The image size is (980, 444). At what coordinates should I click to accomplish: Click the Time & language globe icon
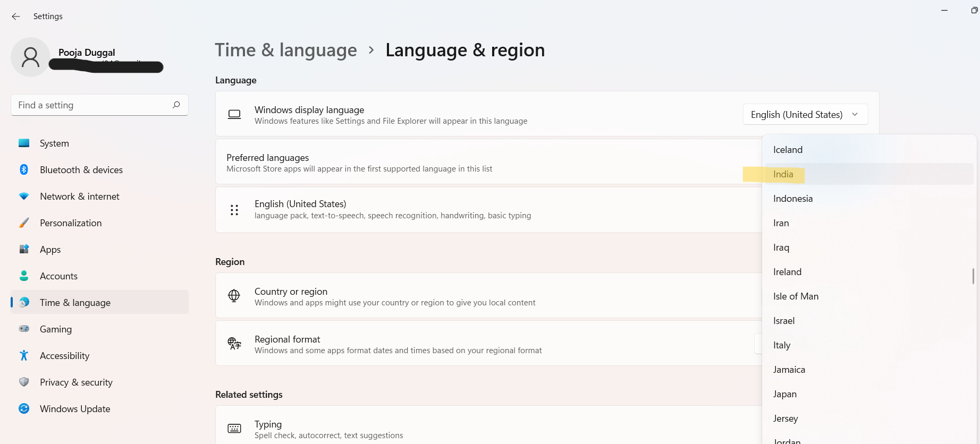pos(24,302)
